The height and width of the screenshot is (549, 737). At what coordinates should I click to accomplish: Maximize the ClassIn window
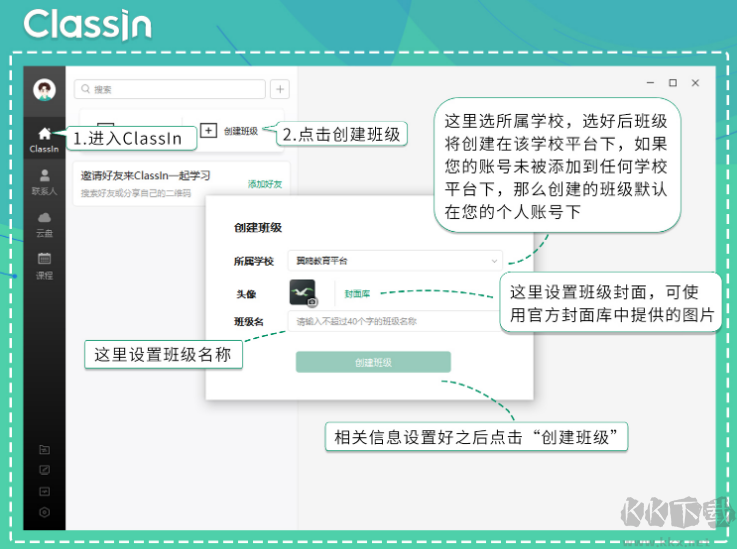click(673, 83)
